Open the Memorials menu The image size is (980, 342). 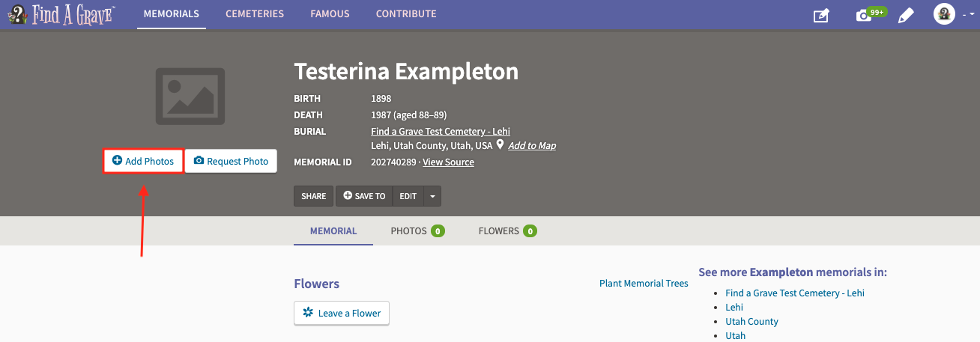(x=172, y=14)
